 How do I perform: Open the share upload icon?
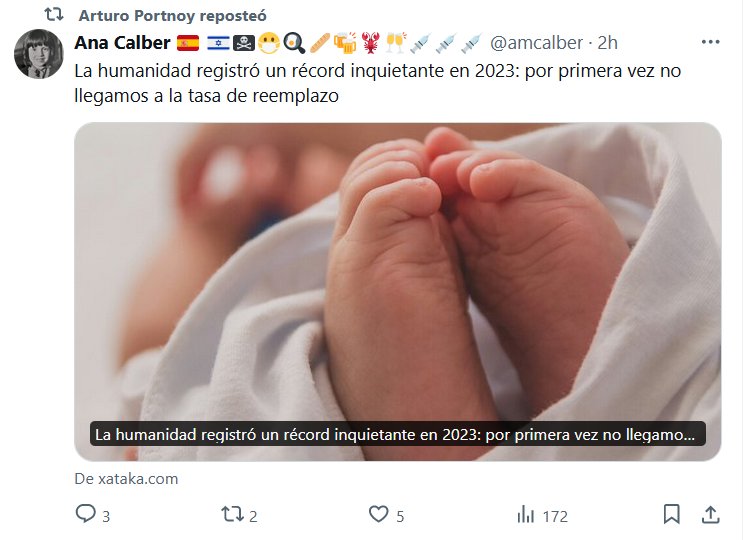[x=710, y=514]
